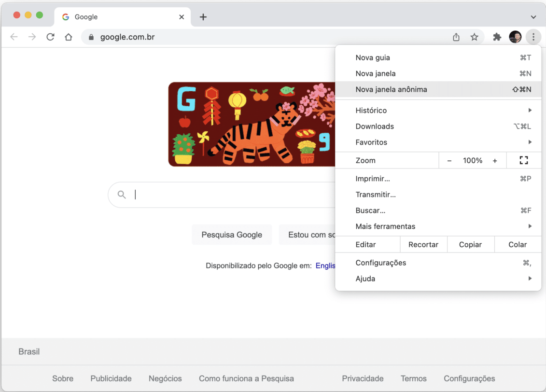
Task: Open Configurações from the Chrome menu
Action: tap(438, 263)
